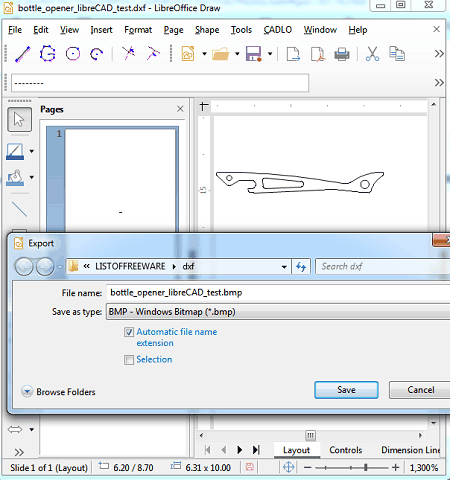Click the zoom slider handle

[x=366, y=467]
